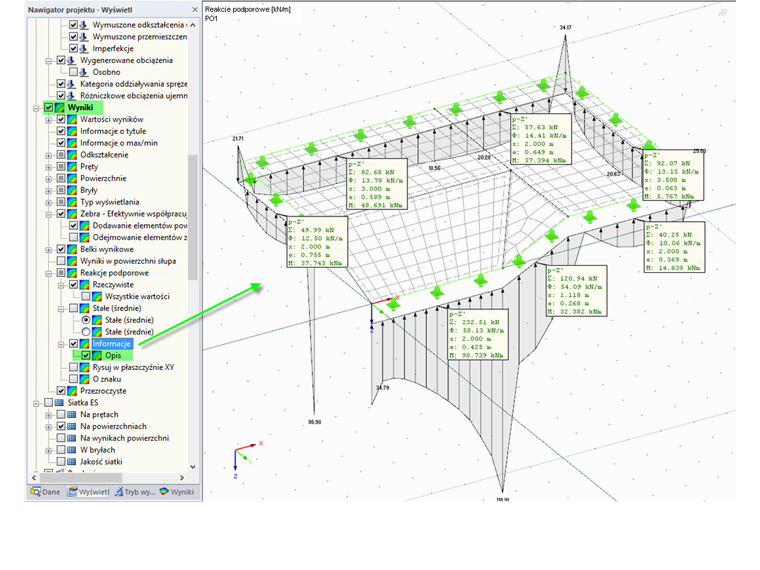Select the first Stałe (średnie) radio button
The width and height of the screenshot is (760, 570).
point(86,320)
